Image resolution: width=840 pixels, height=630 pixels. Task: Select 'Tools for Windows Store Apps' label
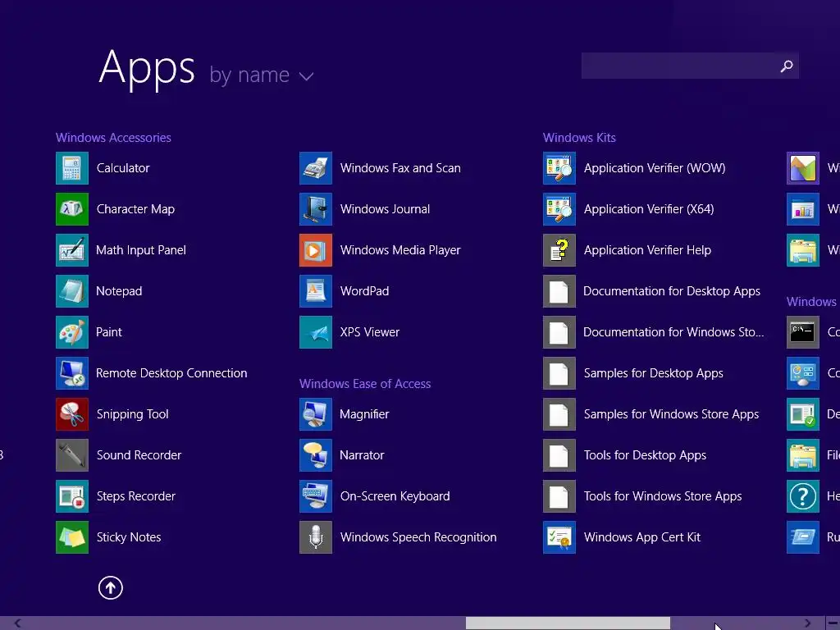[663, 496]
